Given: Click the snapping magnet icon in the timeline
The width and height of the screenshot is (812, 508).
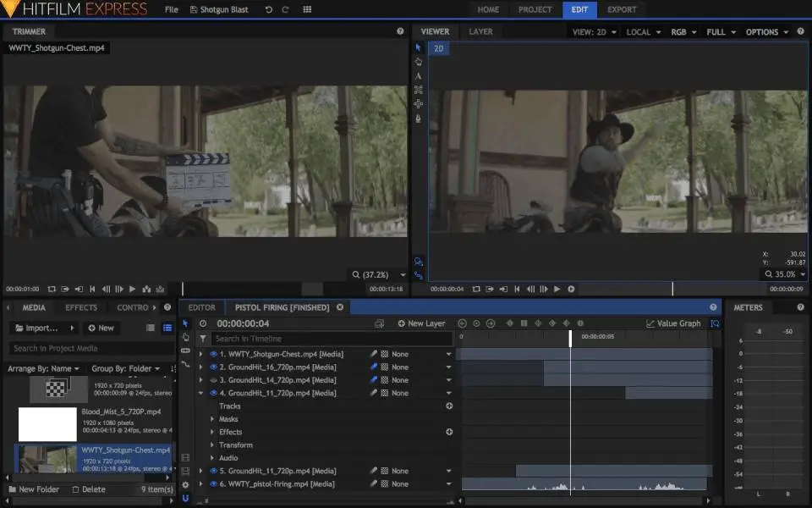Looking at the screenshot, I should (185, 499).
